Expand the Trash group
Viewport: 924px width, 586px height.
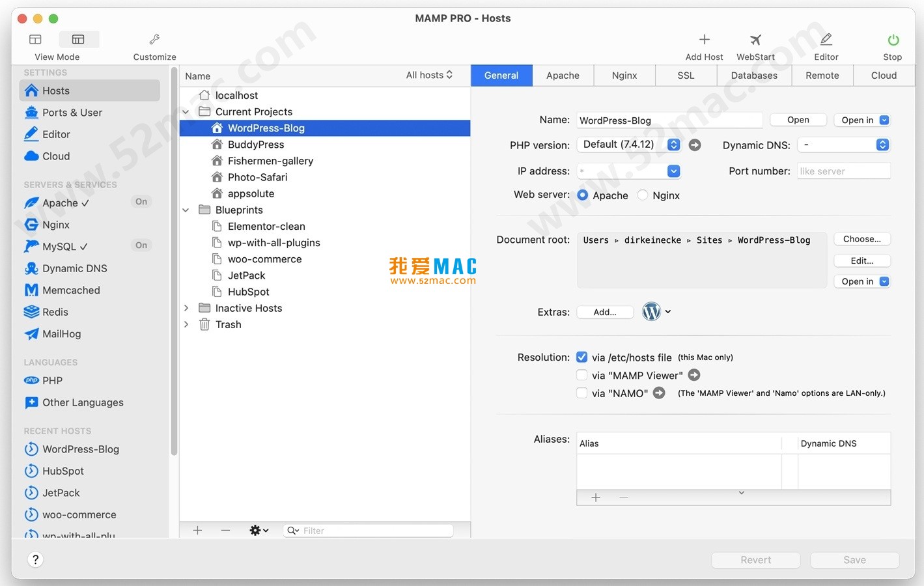coord(186,324)
